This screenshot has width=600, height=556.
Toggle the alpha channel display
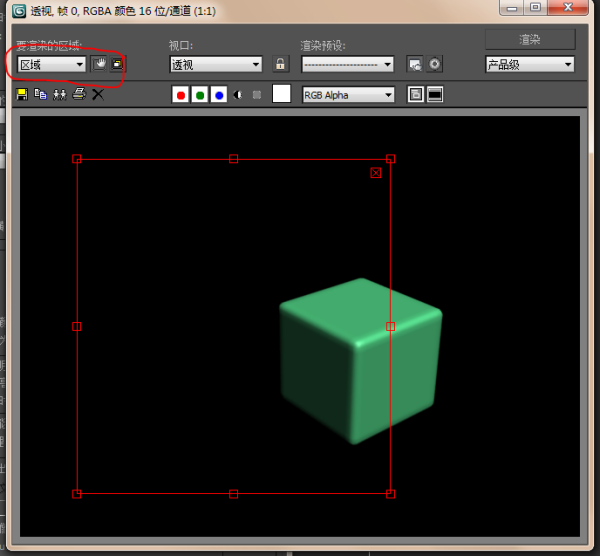[x=238, y=95]
